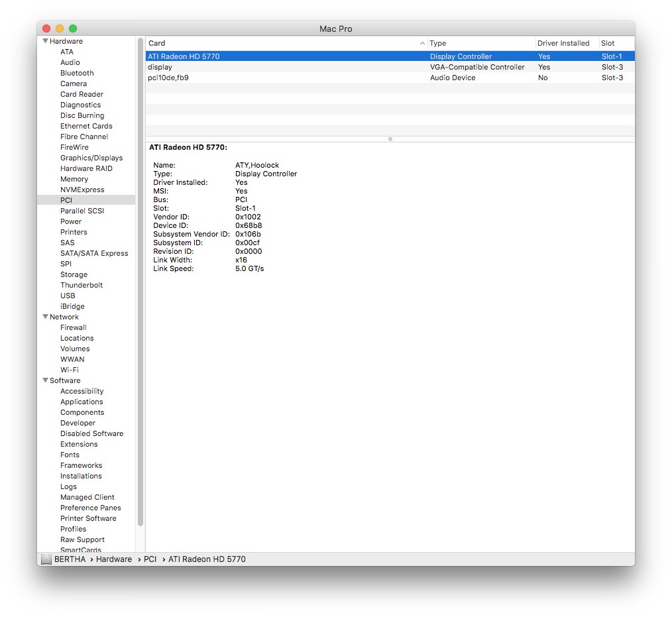Select Hardware RAID in the sidebar

pyautogui.click(x=86, y=168)
